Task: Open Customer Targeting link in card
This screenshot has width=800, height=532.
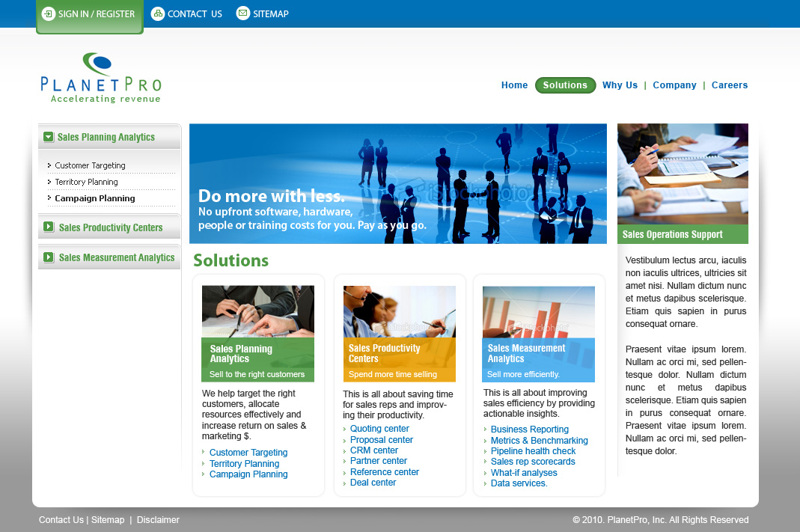Action: click(x=248, y=453)
